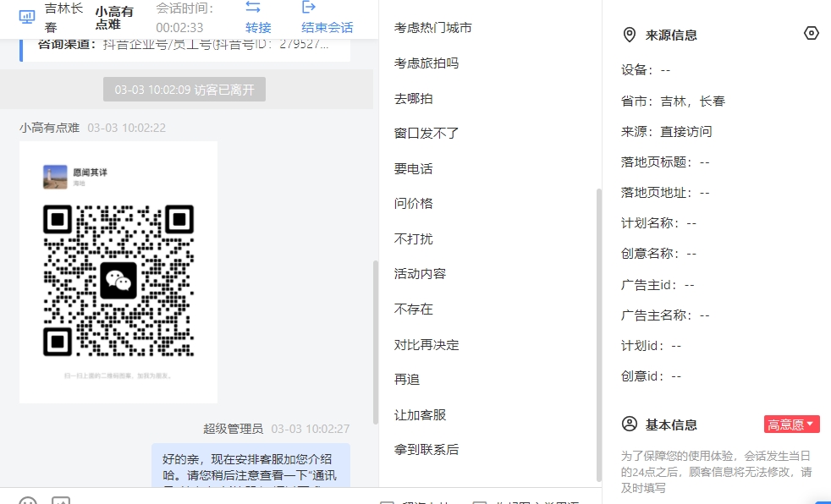This screenshot has width=831, height=504.
Task: Click the 来源：直接访问 field
Action: [x=666, y=132]
